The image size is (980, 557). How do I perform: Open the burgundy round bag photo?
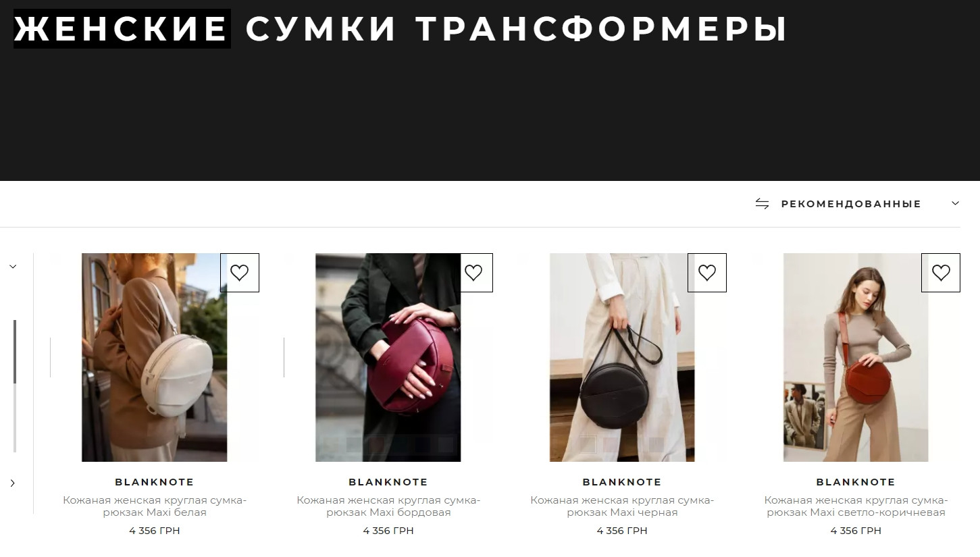(388, 358)
